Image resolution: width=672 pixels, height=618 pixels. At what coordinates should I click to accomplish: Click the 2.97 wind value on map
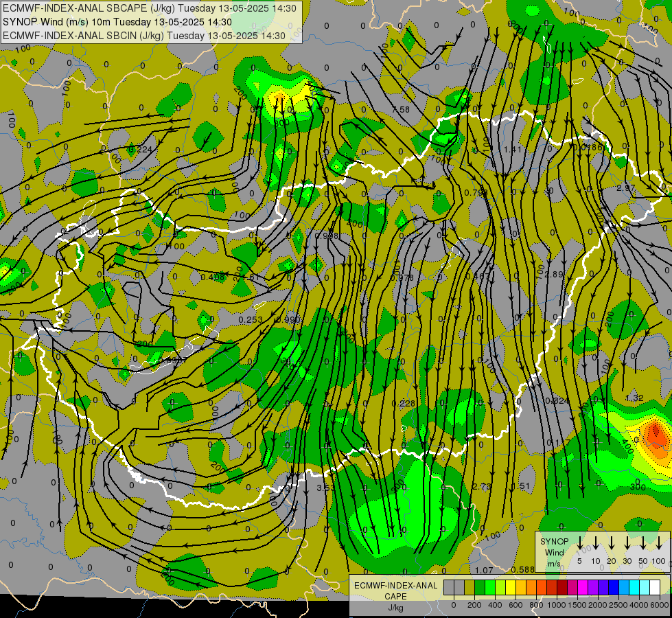click(x=625, y=188)
